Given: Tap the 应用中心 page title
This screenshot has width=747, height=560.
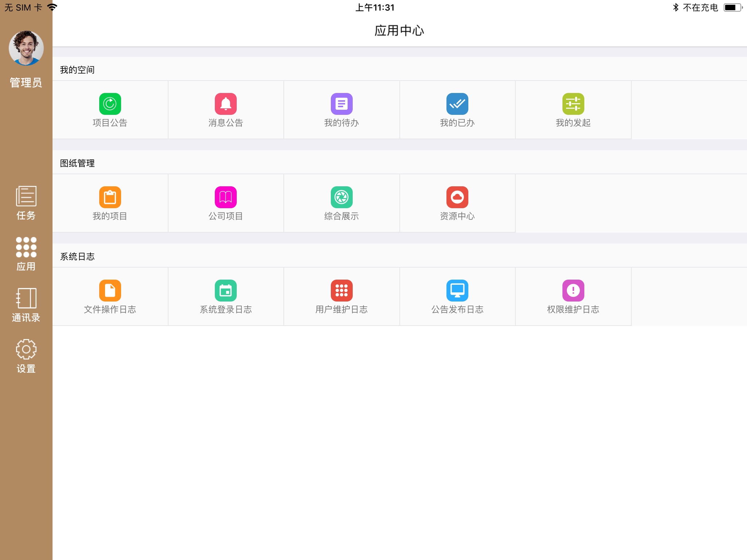Looking at the screenshot, I should (x=399, y=31).
